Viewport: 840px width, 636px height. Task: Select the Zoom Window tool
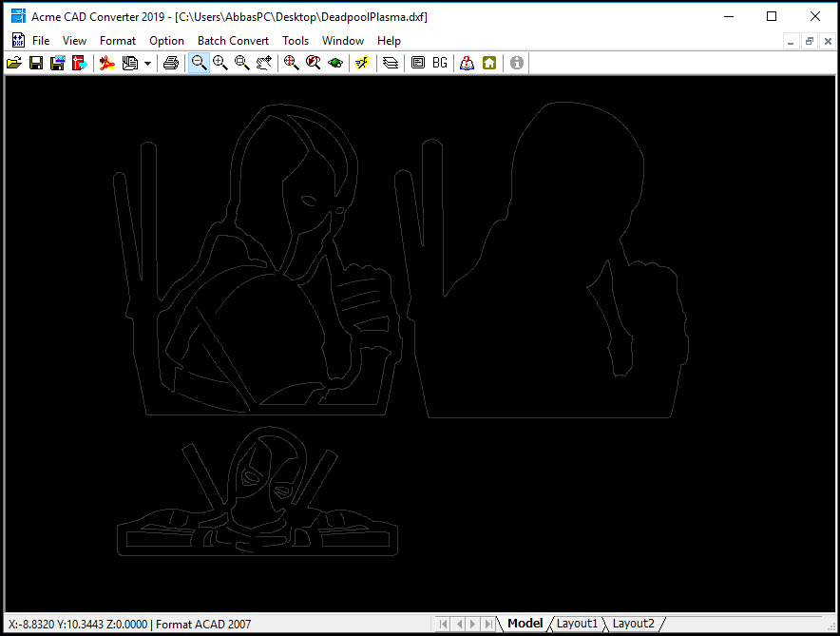point(242,64)
